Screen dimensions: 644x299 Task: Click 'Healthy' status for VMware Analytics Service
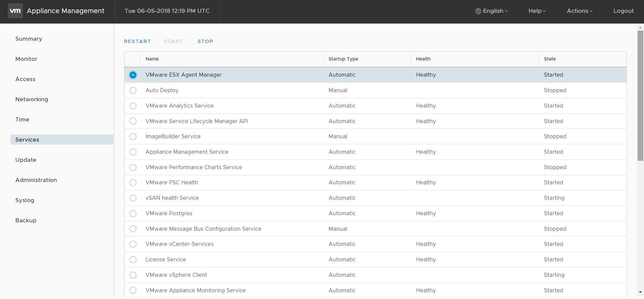coord(426,106)
